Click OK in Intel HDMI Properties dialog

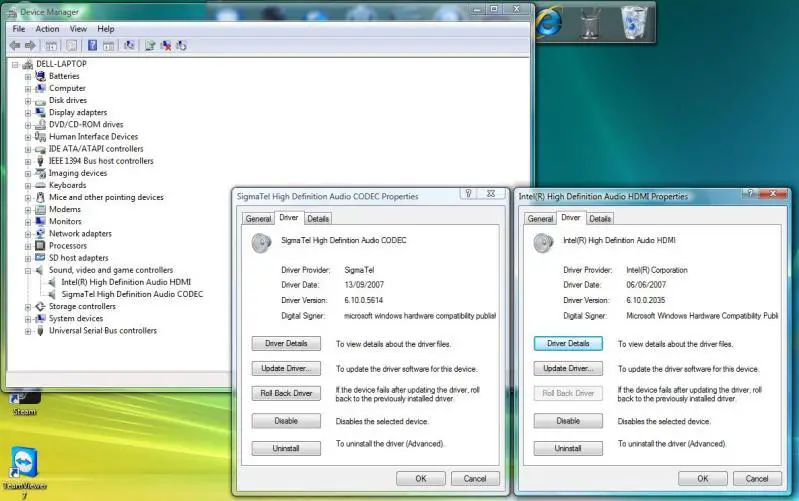tap(703, 479)
